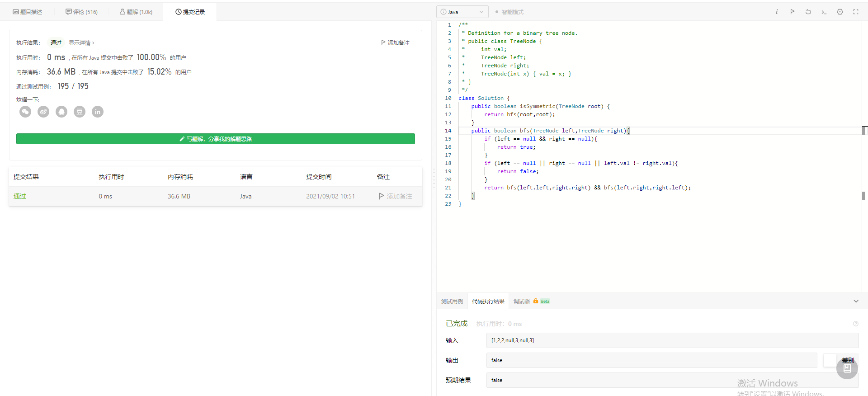The image size is (868, 396).
Task: Click the help question icon in result panel
Action: point(856,324)
